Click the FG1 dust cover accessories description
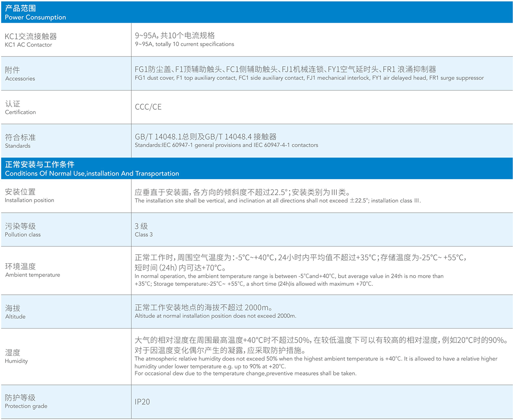Image resolution: width=513 pixels, height=420 pixels. pyautogui.click(x=309, y=73)
